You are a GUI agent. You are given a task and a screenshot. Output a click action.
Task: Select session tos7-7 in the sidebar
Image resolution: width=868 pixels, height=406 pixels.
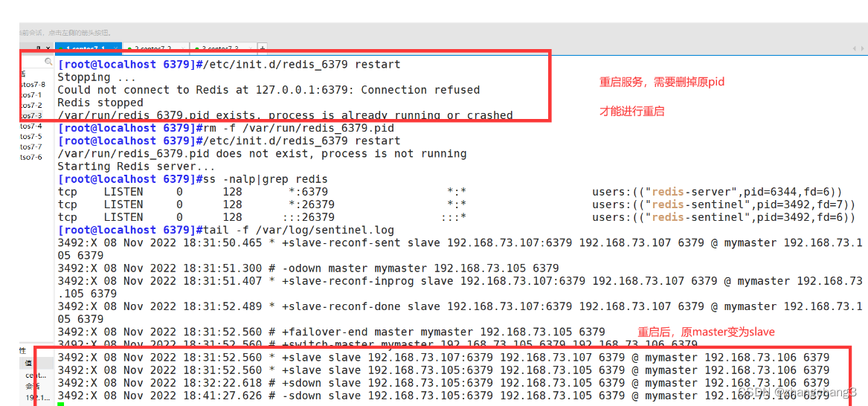pyautogui.click(x=31, y=146)
